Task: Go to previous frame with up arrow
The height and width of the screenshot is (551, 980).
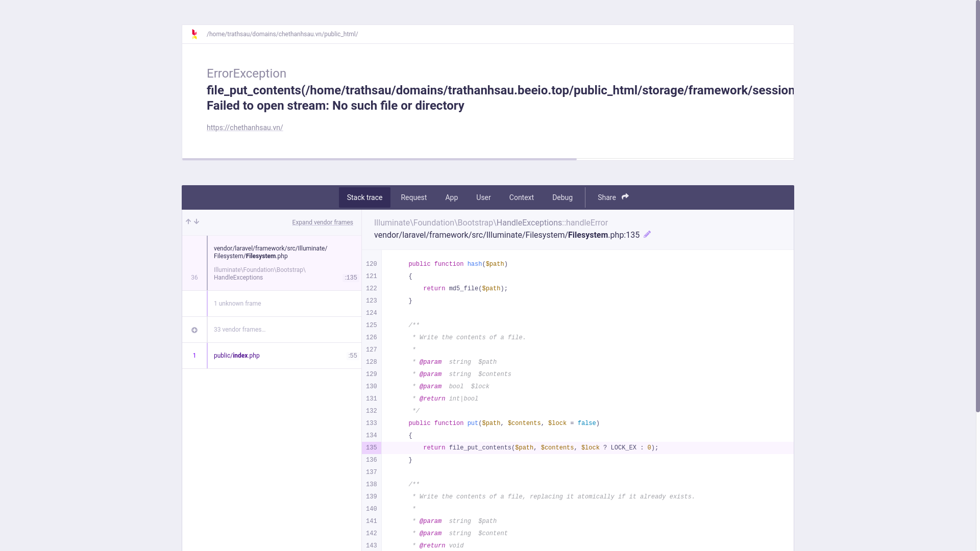Action: [188, 222]
